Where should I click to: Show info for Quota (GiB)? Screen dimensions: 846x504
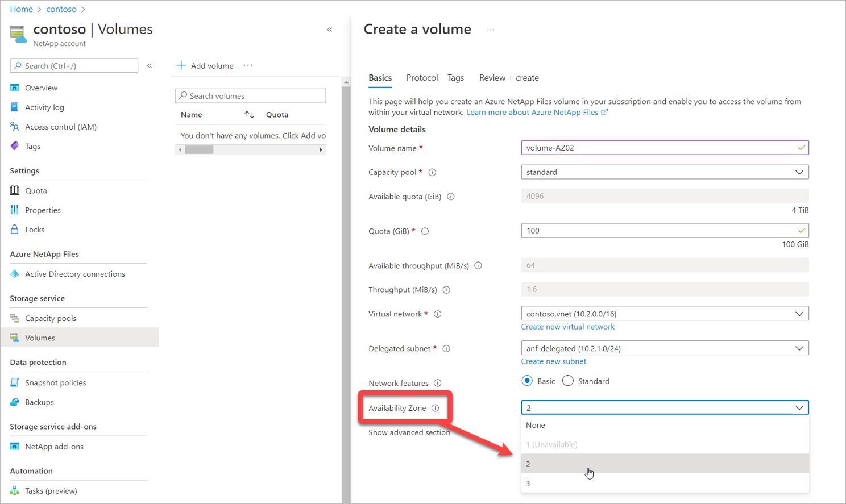tap(425, 231)
